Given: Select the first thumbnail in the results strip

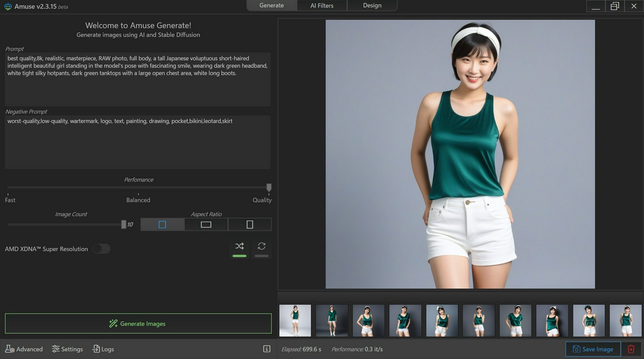Looking at the screenshot, I should point(295,320).
